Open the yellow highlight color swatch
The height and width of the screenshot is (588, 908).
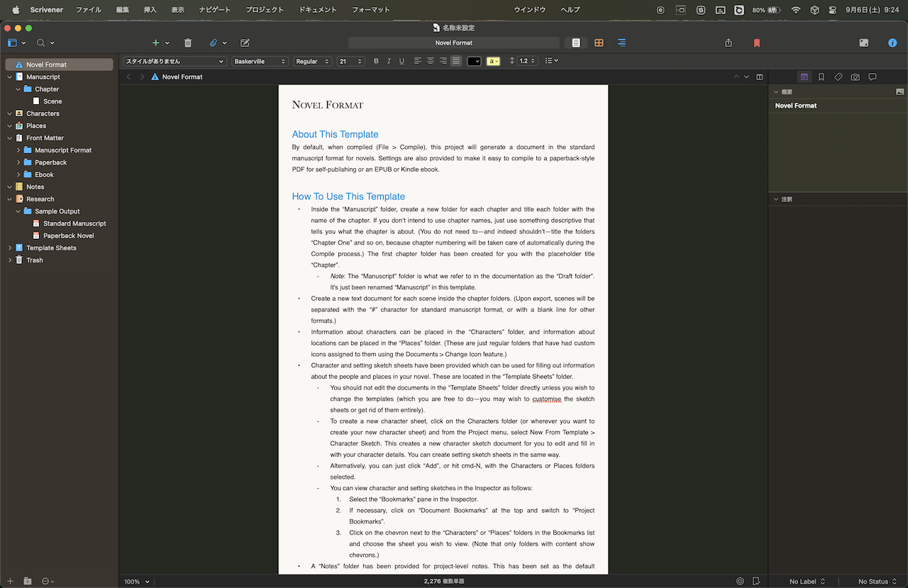pos(493,61)
